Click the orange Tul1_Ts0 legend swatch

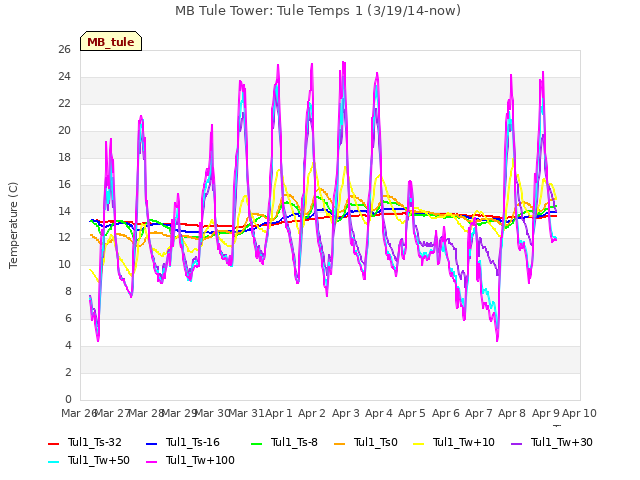[x=340, y=443]
